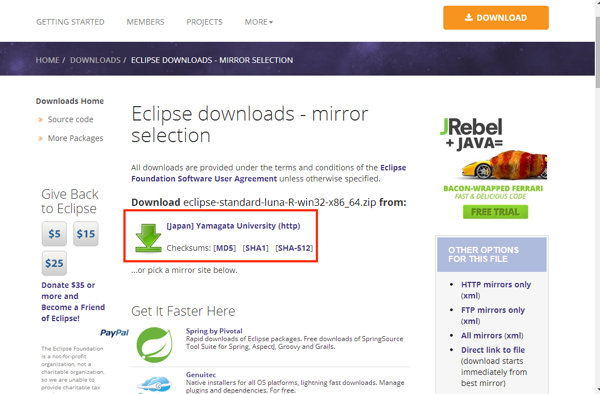Click the Genuitec cloud icon
The height and width of the screenshot is (394, 600).
click(154, 385)
